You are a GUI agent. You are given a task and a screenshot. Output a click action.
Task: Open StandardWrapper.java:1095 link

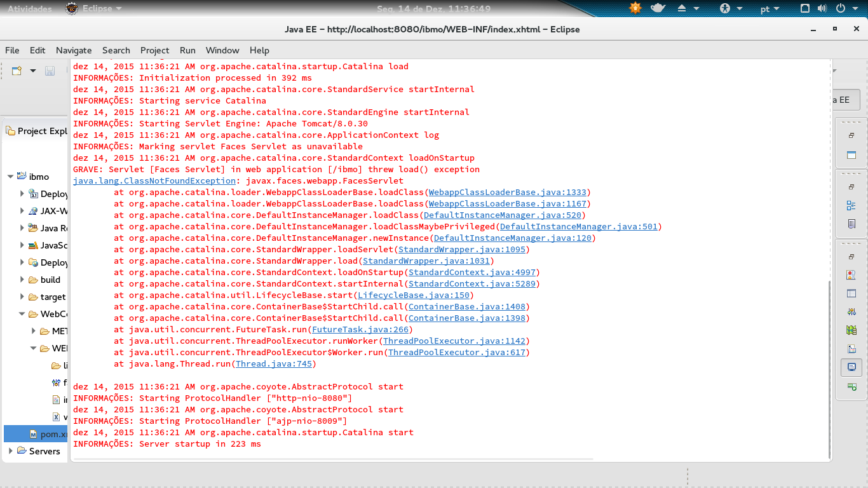(x=462, y=249)
